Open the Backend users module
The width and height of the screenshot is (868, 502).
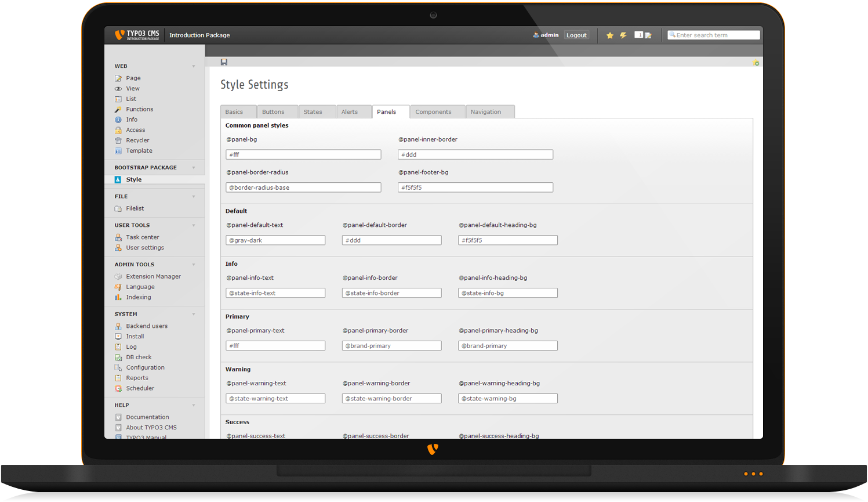pyautogui.click(x=147, y=326)
